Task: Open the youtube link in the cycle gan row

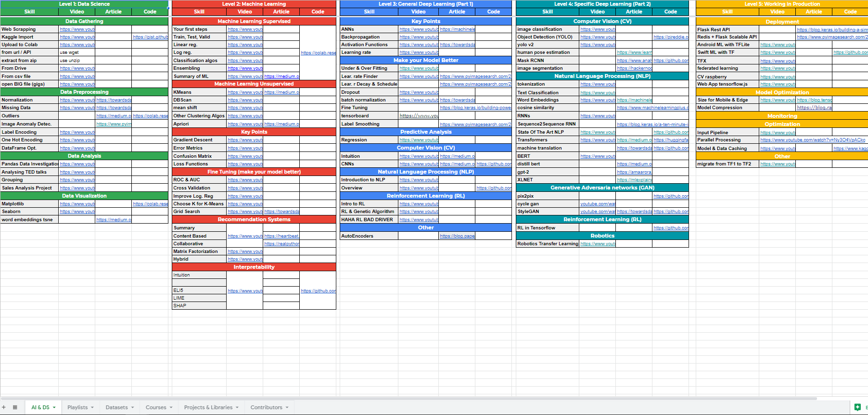Action: point(598,204)
